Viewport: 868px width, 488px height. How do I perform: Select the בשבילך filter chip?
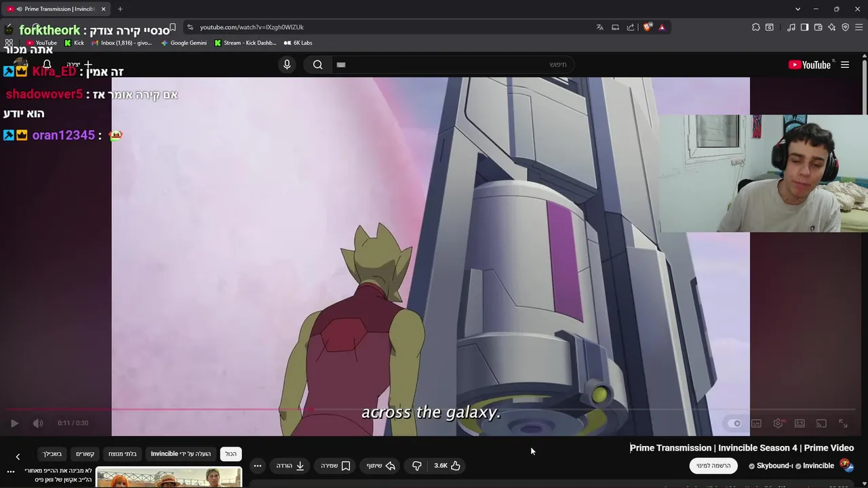[52, 453]
